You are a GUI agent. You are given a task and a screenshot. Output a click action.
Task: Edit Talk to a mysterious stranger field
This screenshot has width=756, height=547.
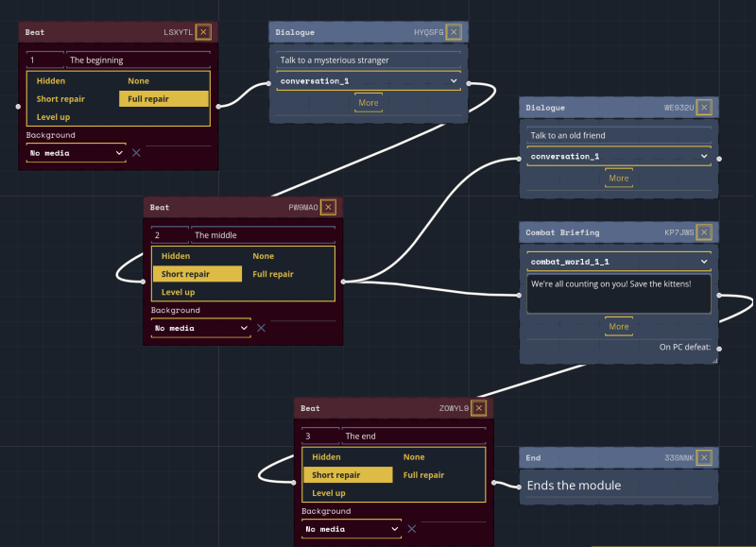point(369,60)
